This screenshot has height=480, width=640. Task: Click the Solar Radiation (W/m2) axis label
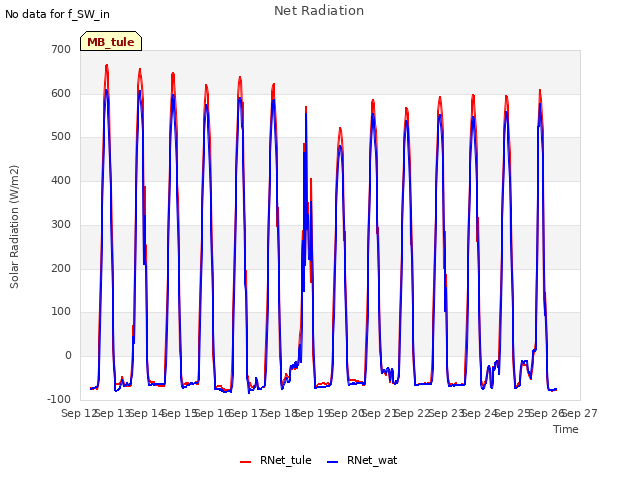pos(14,227)
